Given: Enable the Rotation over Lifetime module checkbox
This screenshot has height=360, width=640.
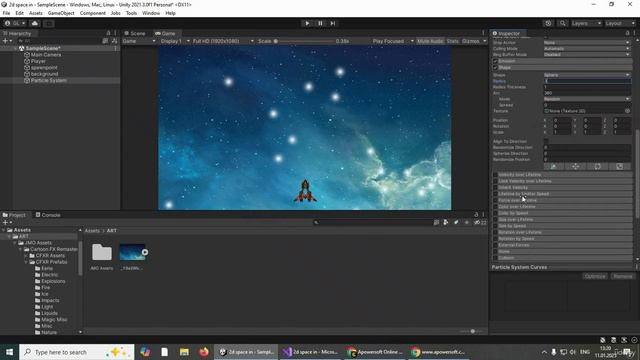Looking at the screenshot, I should click(x=495, y=232).
